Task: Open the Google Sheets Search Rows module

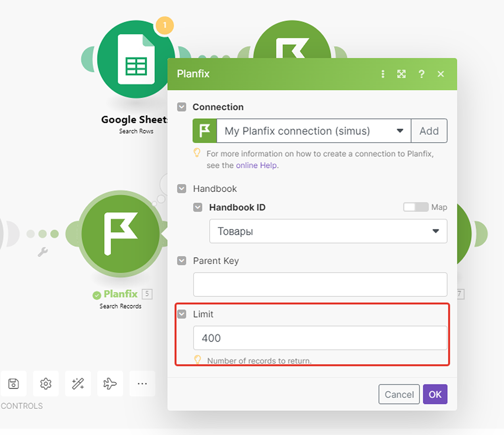Action: coord(136,60)
